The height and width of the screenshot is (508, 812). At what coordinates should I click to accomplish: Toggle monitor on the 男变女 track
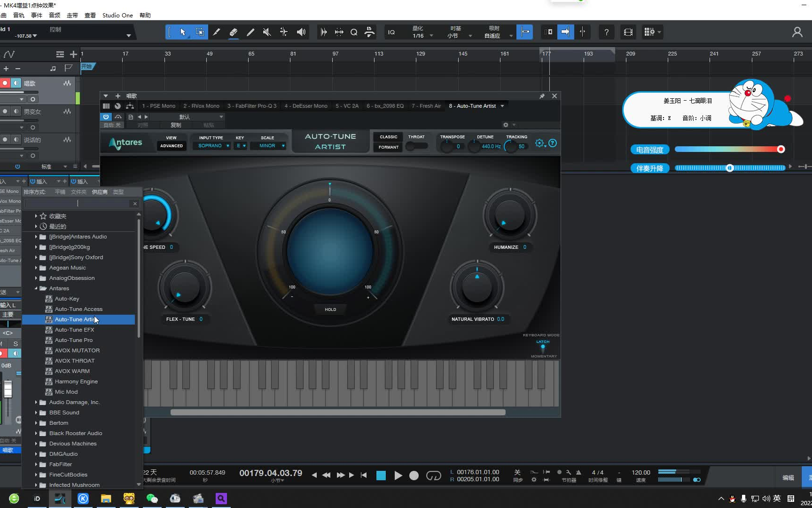click(16, 111)
